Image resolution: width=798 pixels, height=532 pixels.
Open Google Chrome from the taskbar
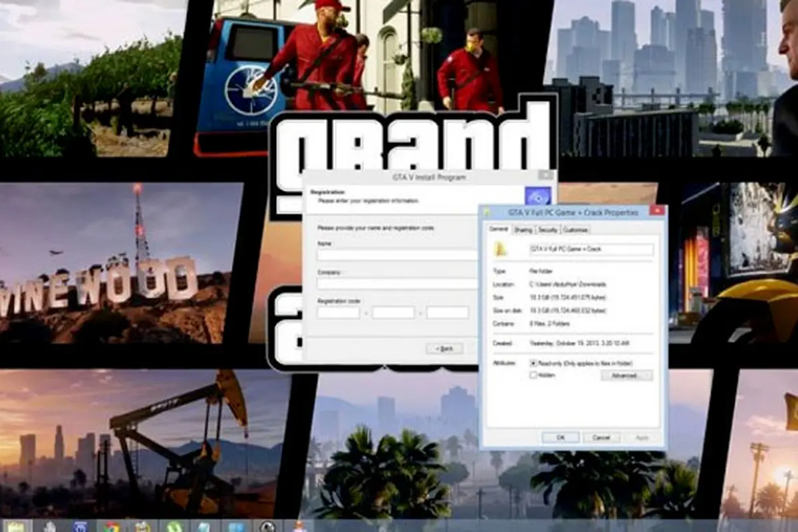tap(112, 527)
